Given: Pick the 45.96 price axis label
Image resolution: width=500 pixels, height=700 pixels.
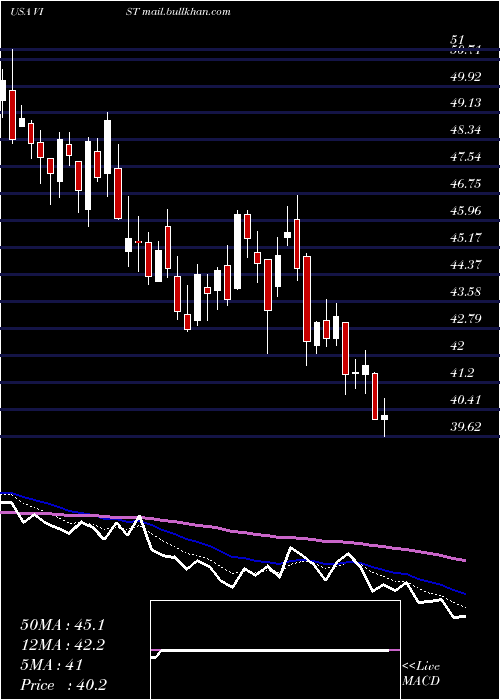Looking at the screenshot, I should click(x=466, y=211).
